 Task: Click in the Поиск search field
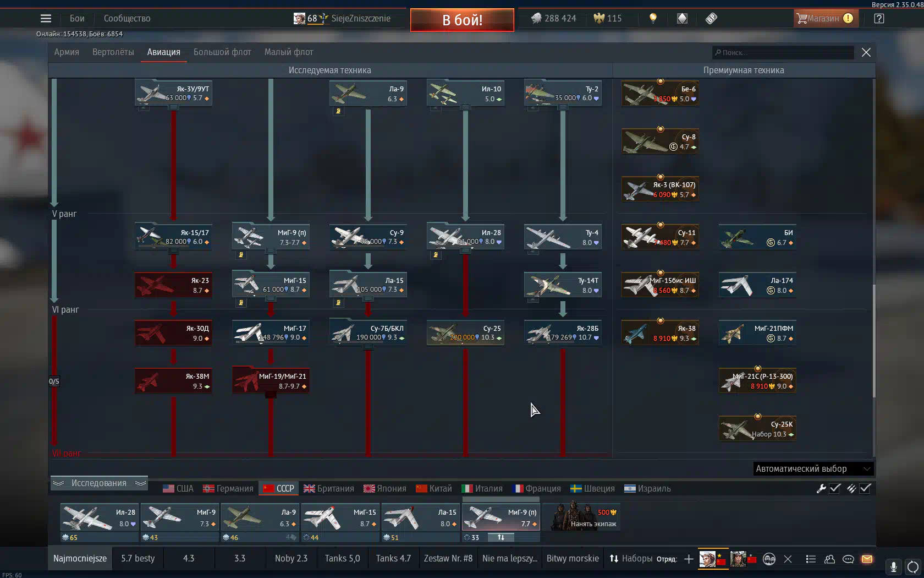click(783, 53)
